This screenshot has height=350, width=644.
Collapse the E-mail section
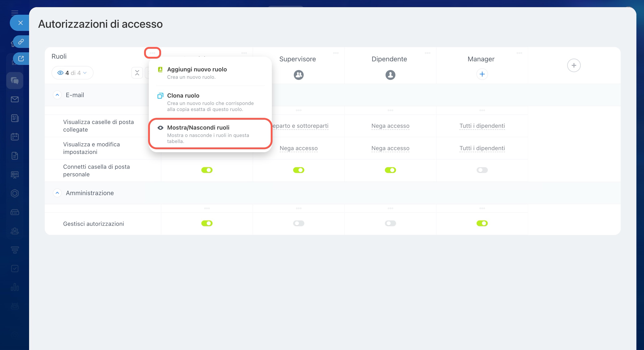point(57,95)
